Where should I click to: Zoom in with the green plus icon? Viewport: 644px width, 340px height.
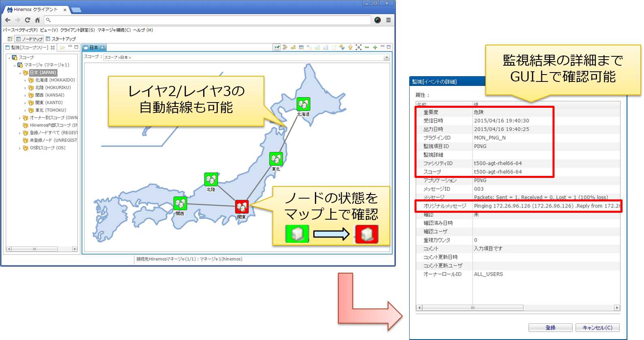[x=375, y=47]
